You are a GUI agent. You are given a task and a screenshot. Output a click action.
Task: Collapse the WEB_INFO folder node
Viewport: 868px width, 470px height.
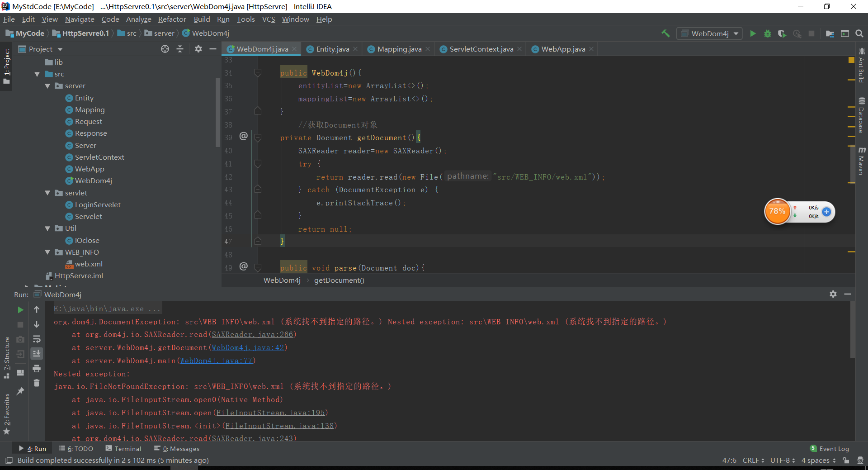point(47,252)
